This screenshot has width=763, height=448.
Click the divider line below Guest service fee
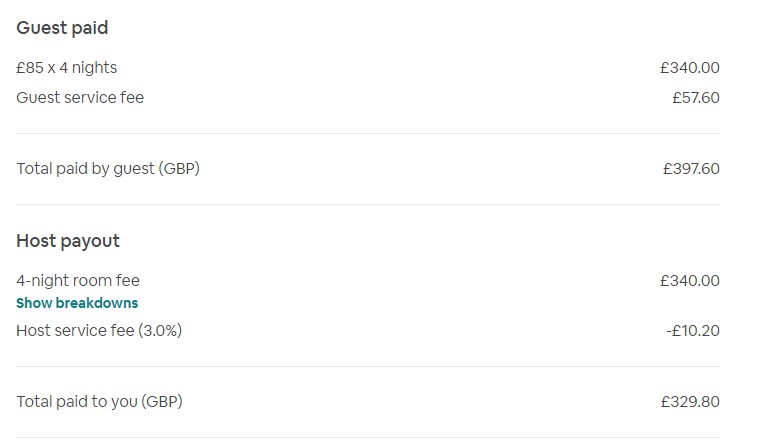pyautogui.click(x=368, y=133)
